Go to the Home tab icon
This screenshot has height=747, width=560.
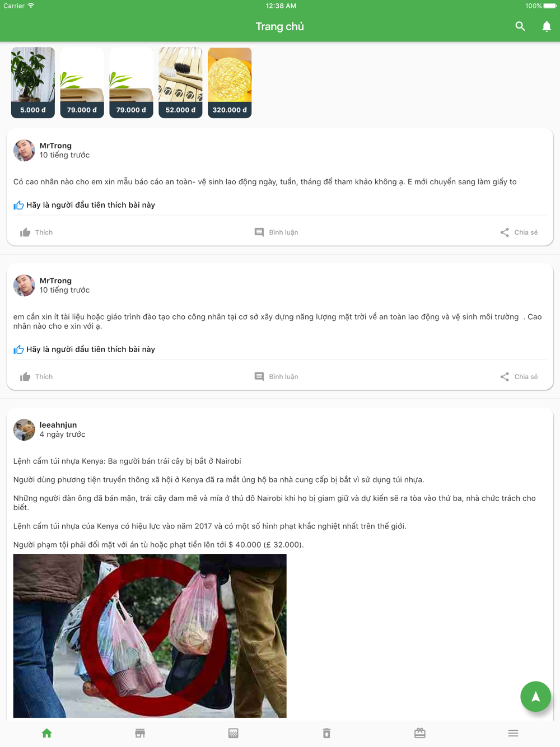click(46, 733)
